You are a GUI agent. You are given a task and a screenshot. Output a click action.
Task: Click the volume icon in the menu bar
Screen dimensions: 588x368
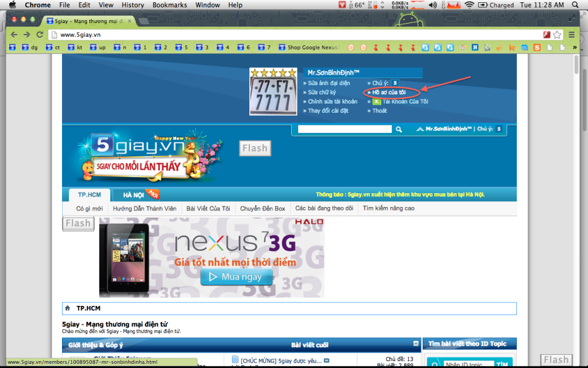point(432,5)
